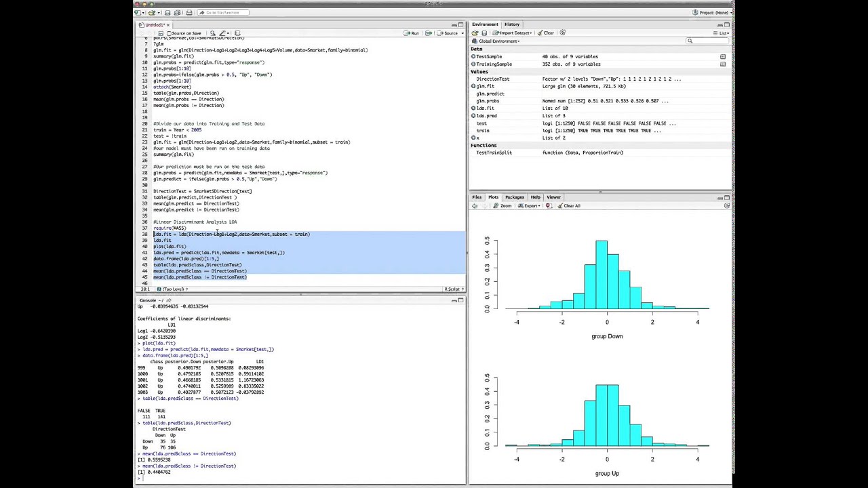Maximize the source editor pane
The width and height of the screenshot is (868, 488).
[x=461, y=25]
